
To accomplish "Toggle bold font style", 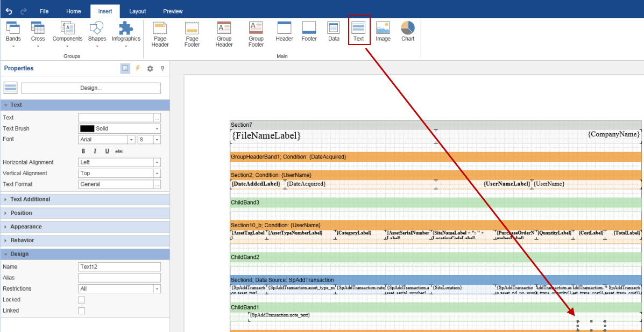I will coord(83,151).
